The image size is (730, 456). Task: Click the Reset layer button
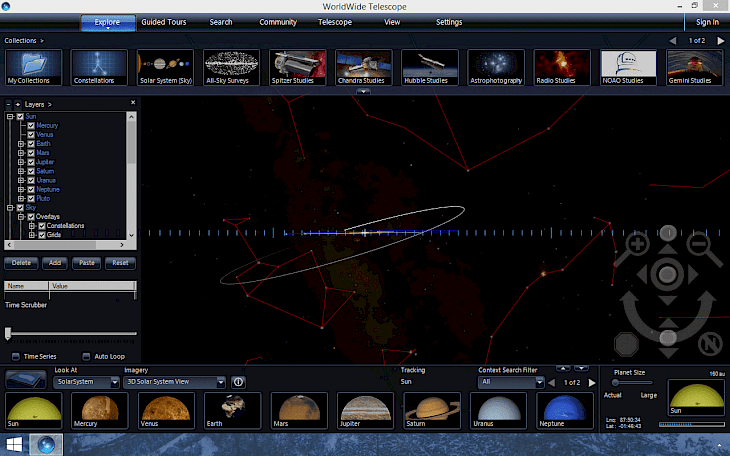pos(120,263)
